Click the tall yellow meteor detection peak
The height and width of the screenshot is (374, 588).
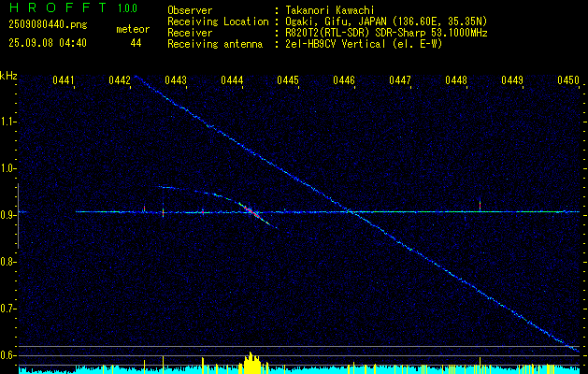[251, 363]
